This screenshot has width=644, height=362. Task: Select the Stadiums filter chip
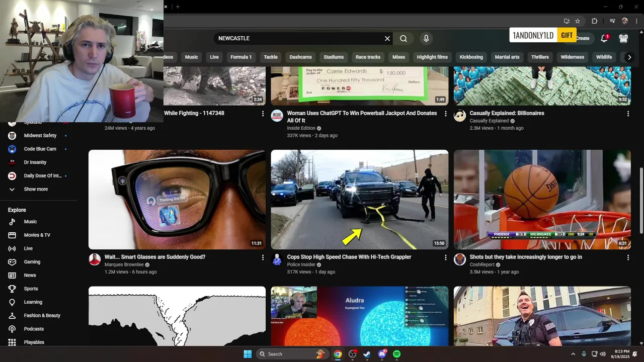pos(334,57)
